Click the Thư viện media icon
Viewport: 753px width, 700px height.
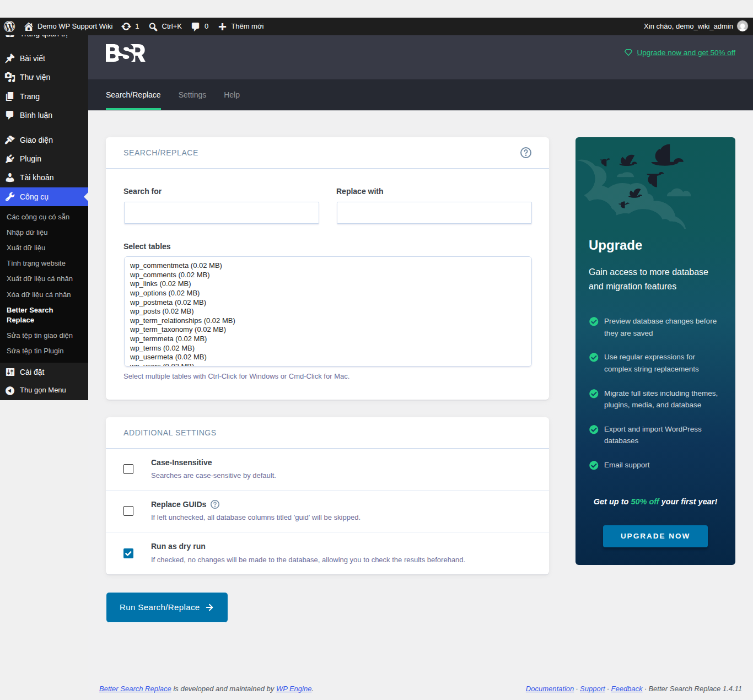click(10, 77)
